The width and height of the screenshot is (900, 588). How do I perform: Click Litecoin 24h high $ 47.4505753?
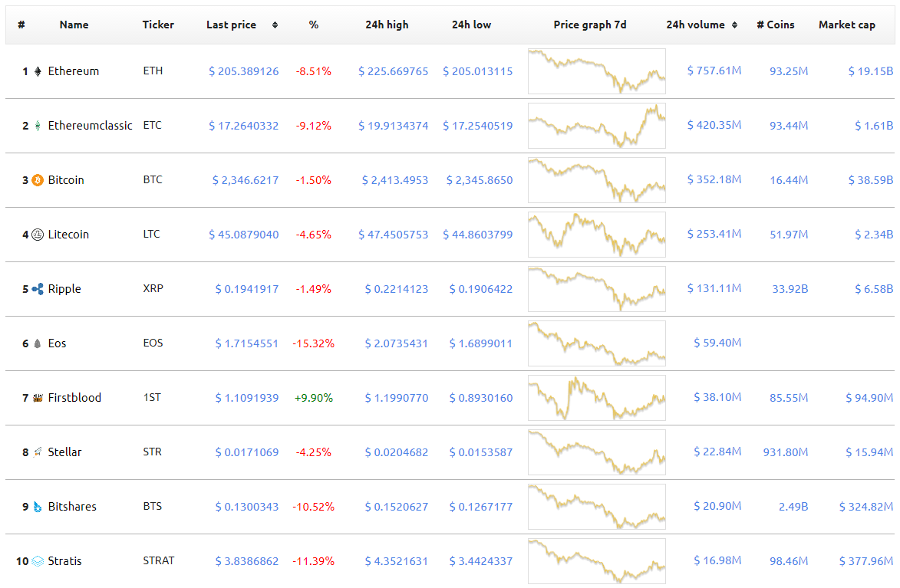click(393, 235)
